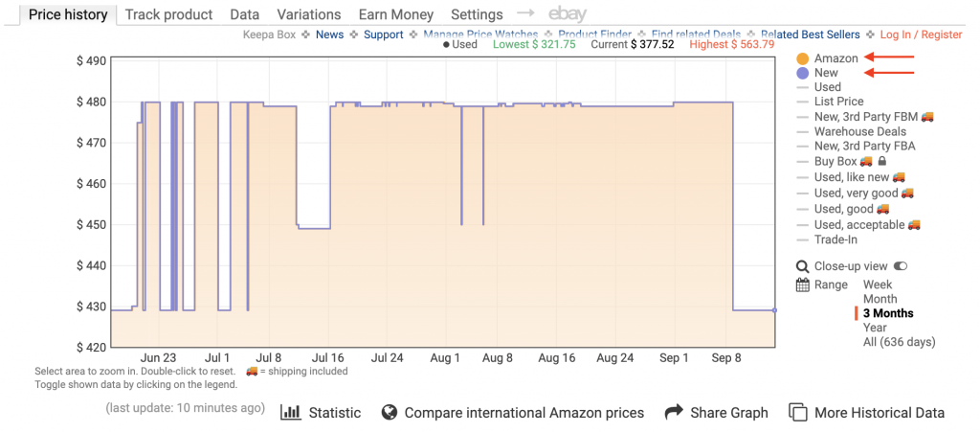This screenshot has width=980, height=432.
Task: Click the Range calendar icon
Action: click(802, 284)
